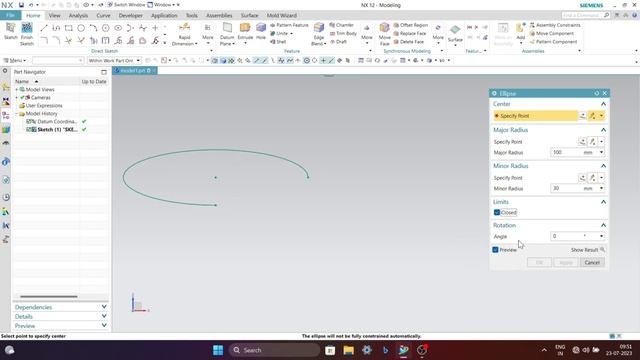
Task: Select the Rectangle sketch tool
Action: 69,28
